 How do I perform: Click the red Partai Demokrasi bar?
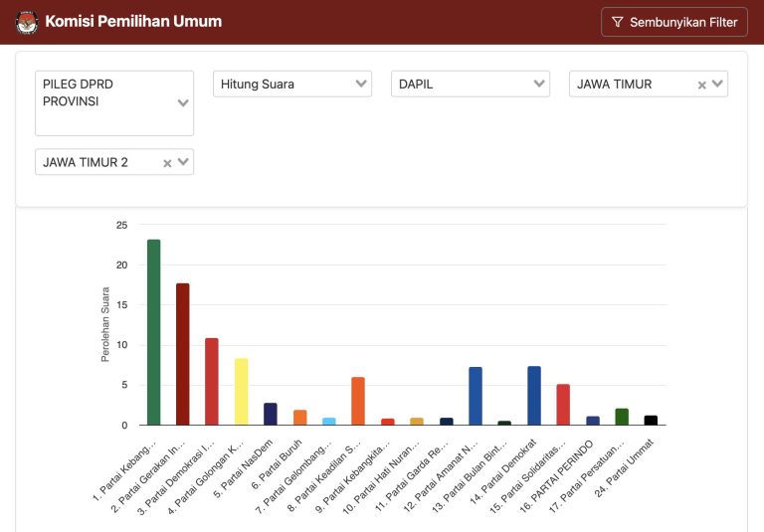212,382
